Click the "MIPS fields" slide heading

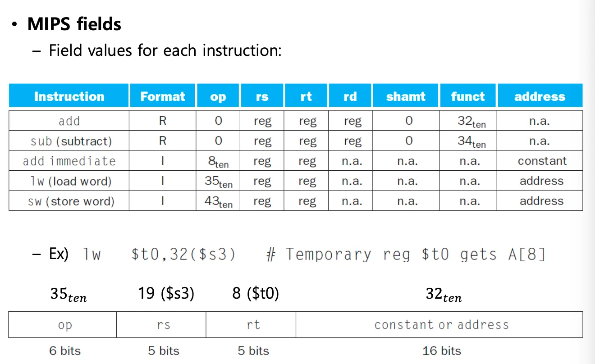point(74,24)
